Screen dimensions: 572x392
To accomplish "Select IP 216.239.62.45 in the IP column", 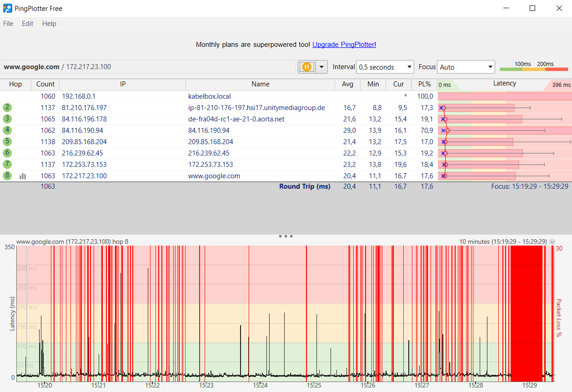I will tap(82, 153).
